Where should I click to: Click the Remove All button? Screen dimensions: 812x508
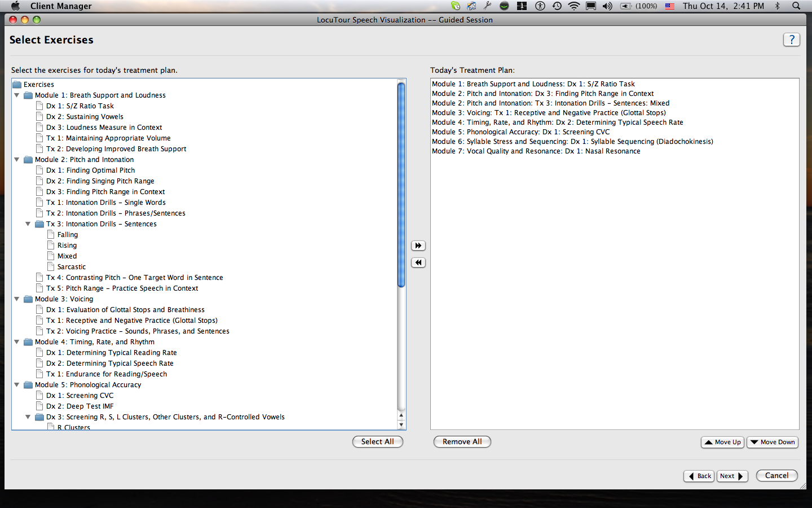462,441
